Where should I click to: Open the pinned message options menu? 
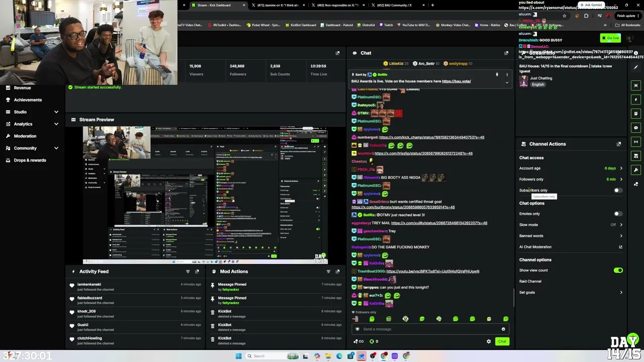[507, 75]
